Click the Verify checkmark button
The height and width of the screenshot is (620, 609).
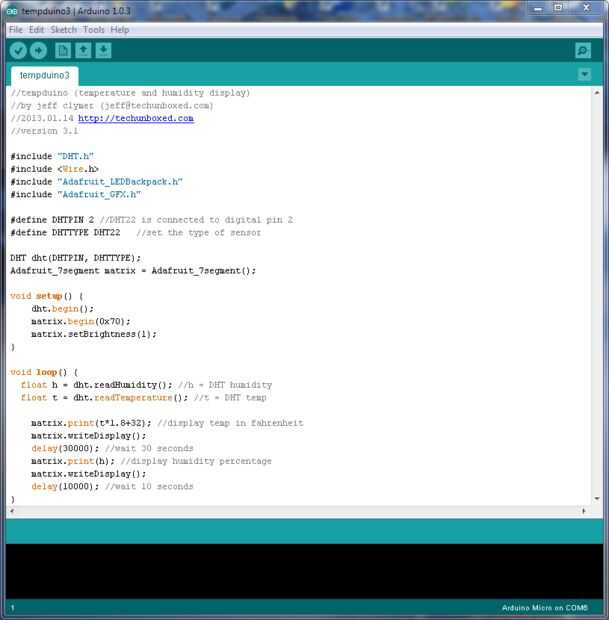(x=18, y=51)
